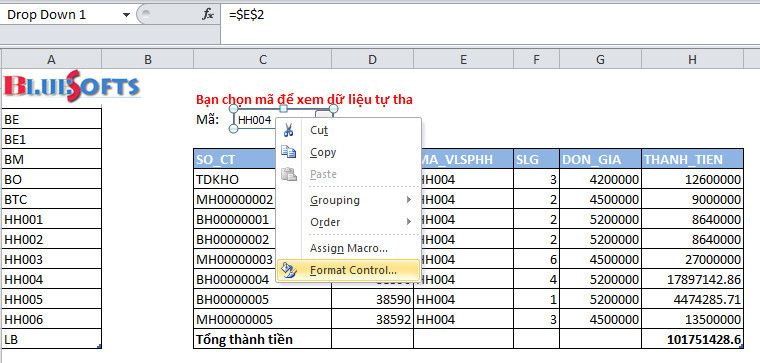Click cell containing HH001
The height and width of the screenshot is (363, 760).
click(x=51, y=219)
